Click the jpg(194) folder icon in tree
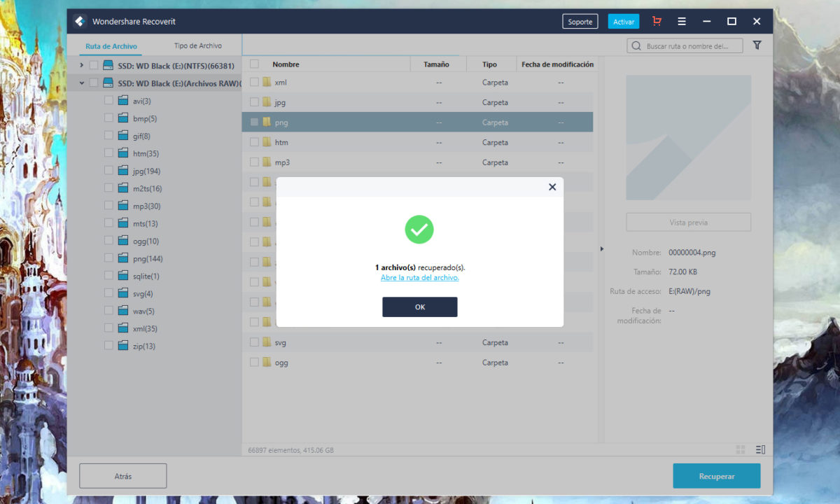This screenshot has height=504, width=840. pos(123,171)
